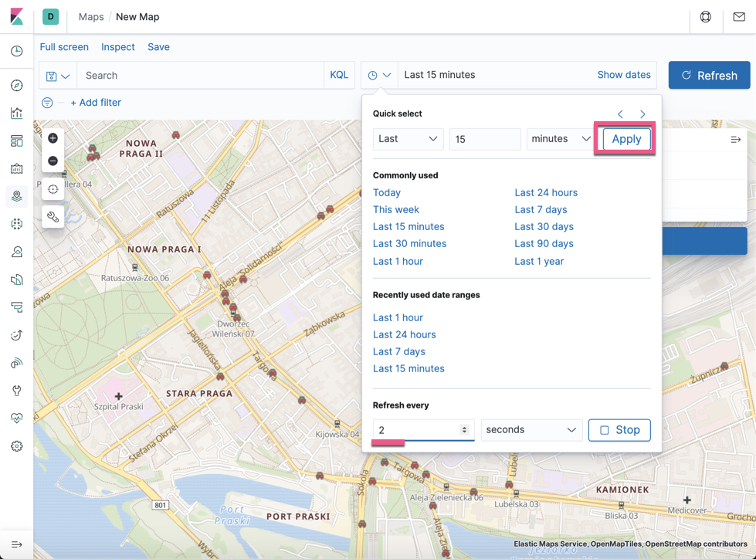Open Discover compass icon in sidebar
Viewport: 756px width, 559px height.
click(16, 85)
